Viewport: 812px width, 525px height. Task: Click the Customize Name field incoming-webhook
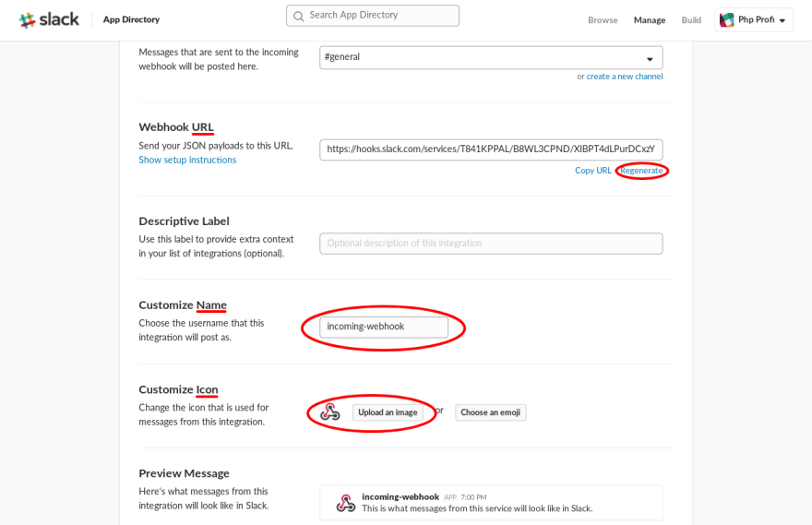point(384,328)
